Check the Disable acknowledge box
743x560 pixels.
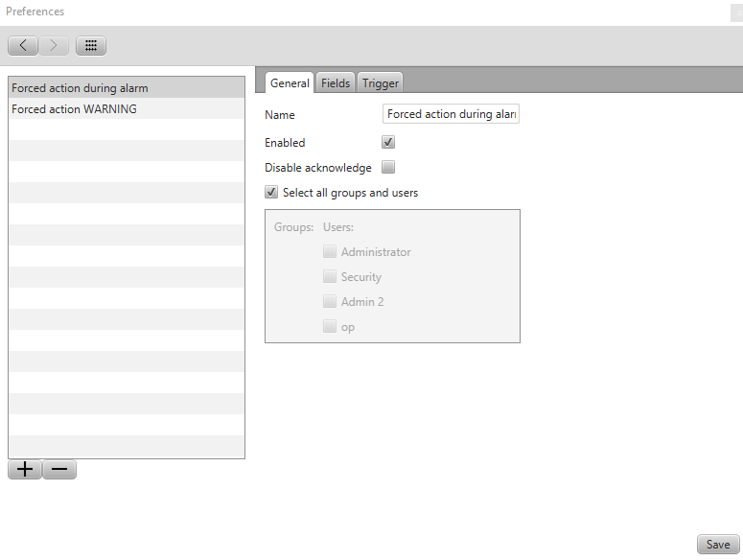pyautogui.click(x=388, y=168)
